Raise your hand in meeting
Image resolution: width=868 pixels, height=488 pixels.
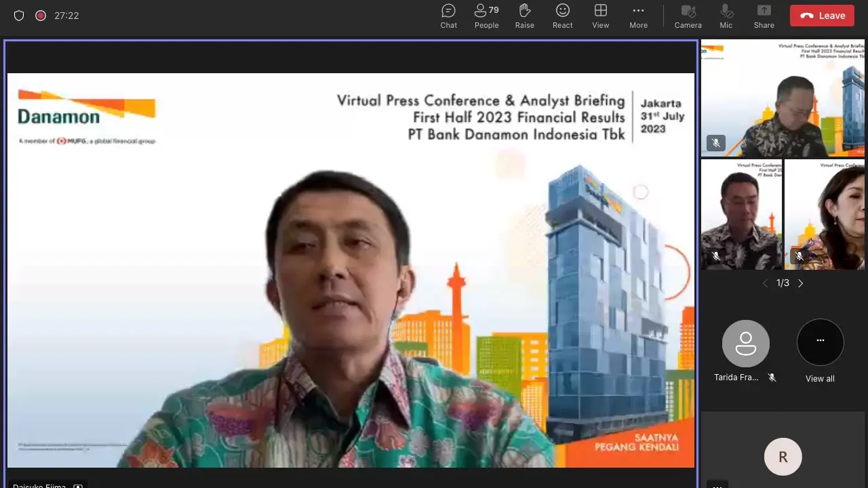[524, 16]
